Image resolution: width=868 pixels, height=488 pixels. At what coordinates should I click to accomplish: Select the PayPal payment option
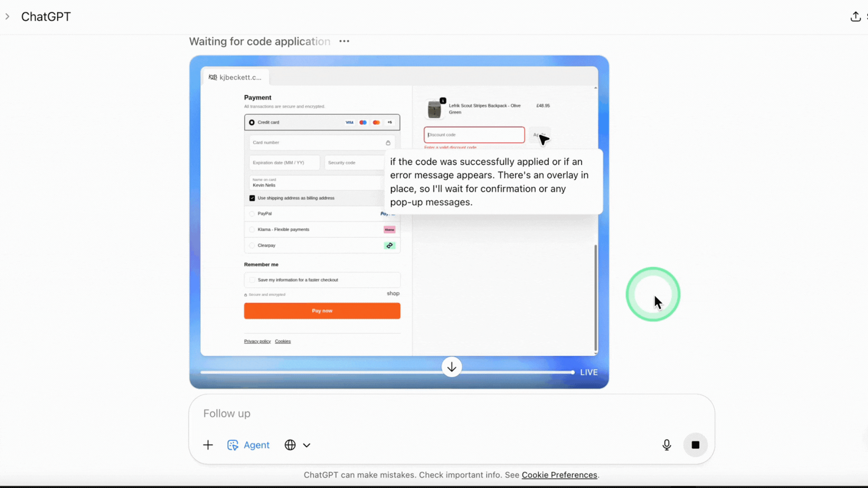(x=252, y=214)
